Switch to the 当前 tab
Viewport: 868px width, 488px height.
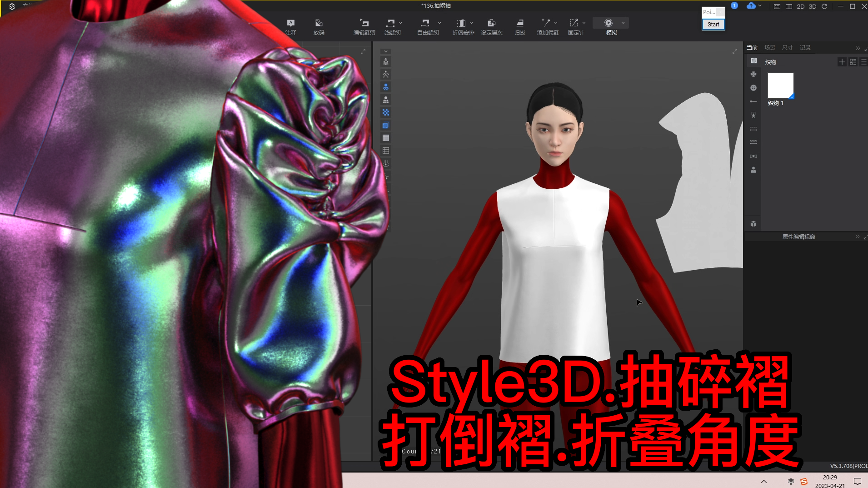[752, 48]
